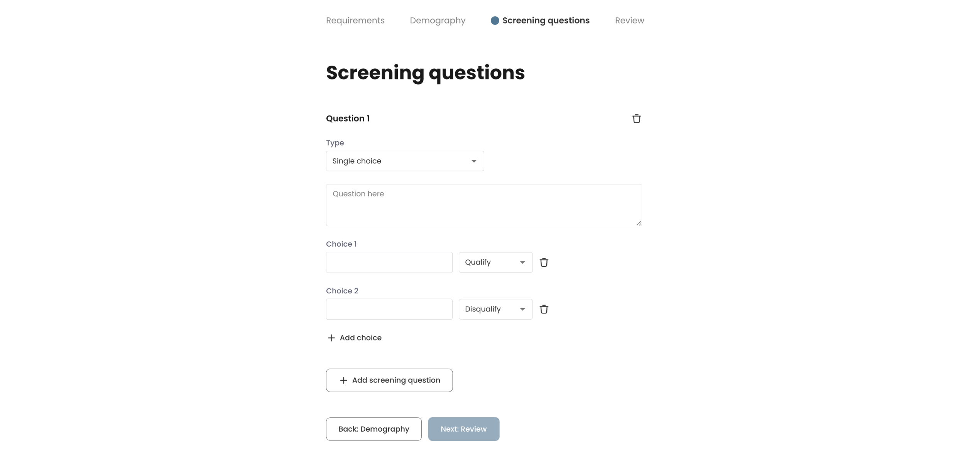Image resolution: width=980 pixels, height=454 pixels.
Task: Select the Demography step
Action: click(x=438, y=20)
